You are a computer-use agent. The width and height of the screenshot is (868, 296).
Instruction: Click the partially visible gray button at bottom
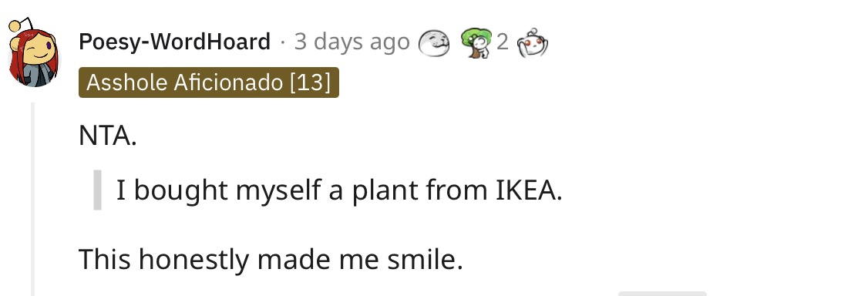(x=662, y=293)
